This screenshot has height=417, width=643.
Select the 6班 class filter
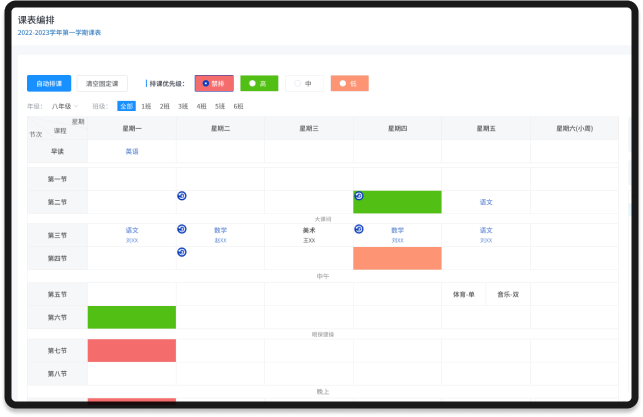238,106
